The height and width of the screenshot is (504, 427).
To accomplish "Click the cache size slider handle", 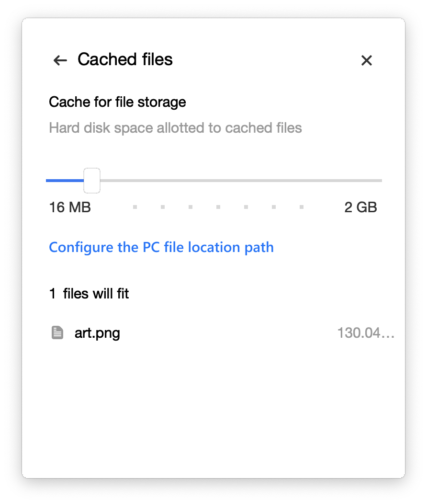I will coord(92,180).
